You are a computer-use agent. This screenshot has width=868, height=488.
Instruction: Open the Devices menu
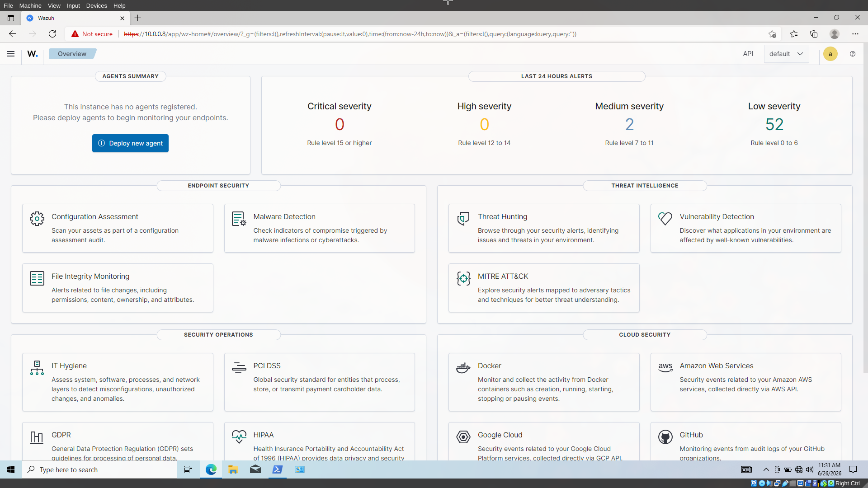(x=96, y=5)
